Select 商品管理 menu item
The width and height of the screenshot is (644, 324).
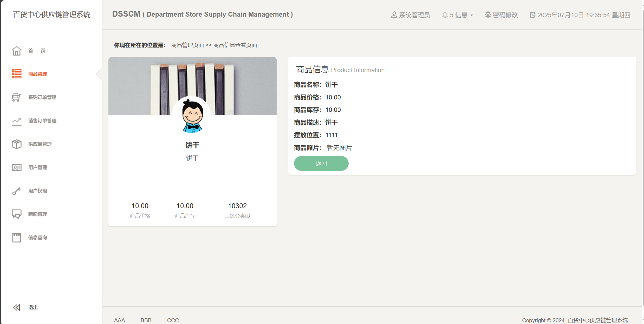38,74
